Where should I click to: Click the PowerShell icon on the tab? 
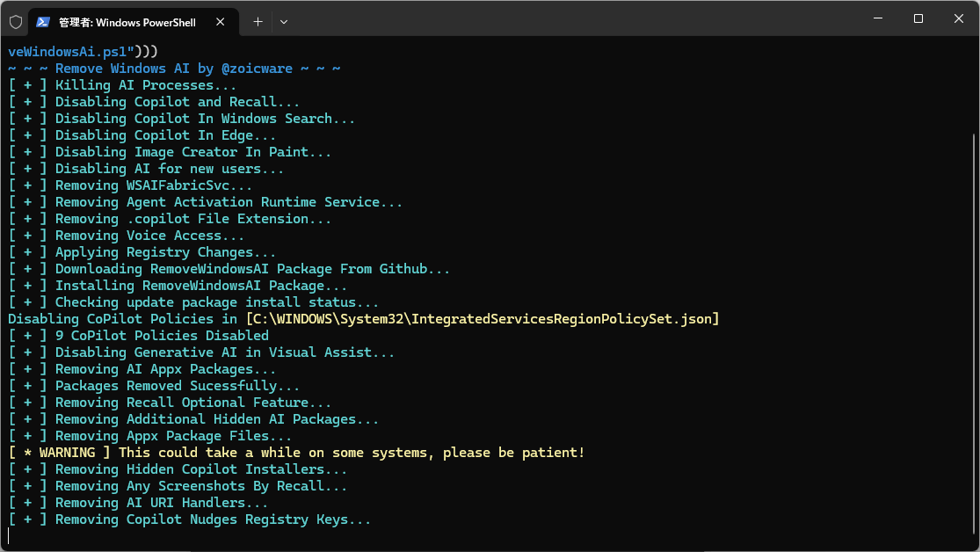click(42, 22)
